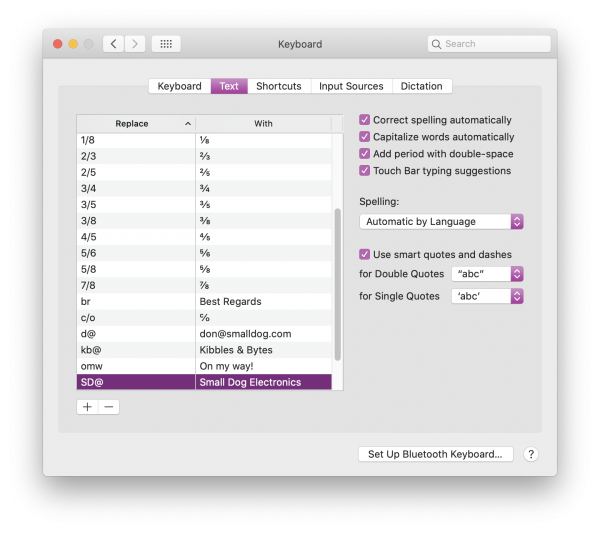Click the back navigation arrow
This screenshot has height=533, width=600.
pos(113,44)
